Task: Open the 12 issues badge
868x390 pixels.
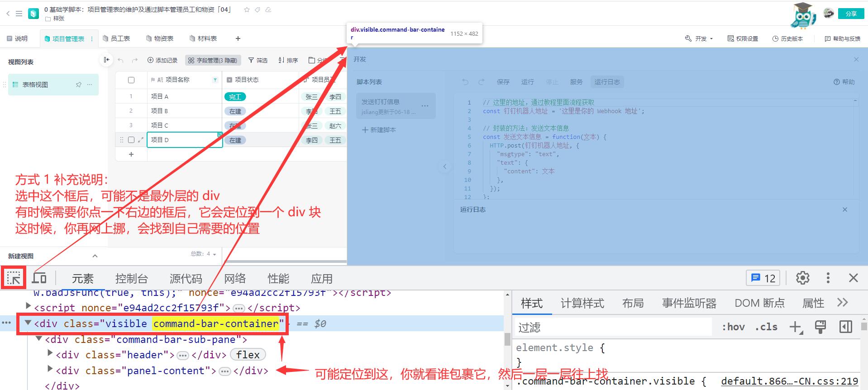Action: coord(763,278)
